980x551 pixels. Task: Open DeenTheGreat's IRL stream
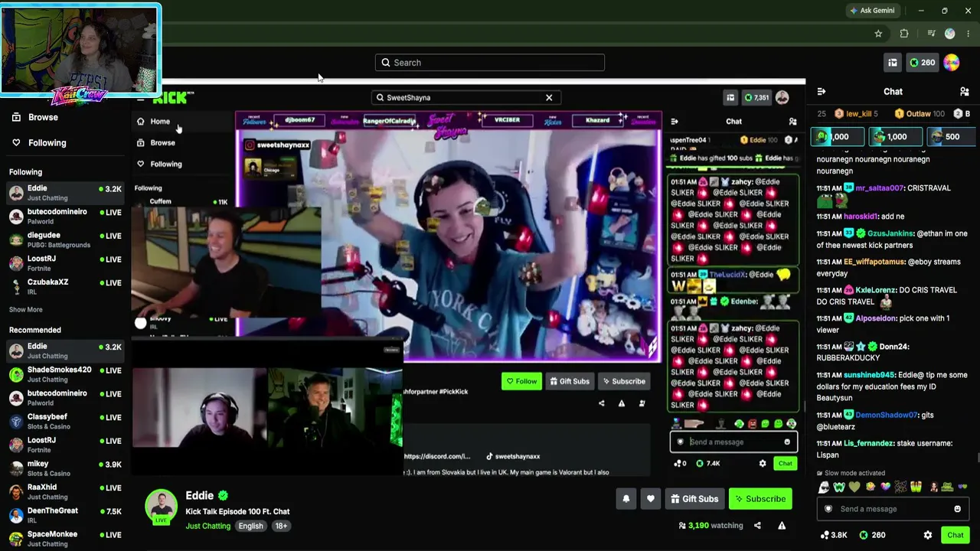click(x=65, y=516)
